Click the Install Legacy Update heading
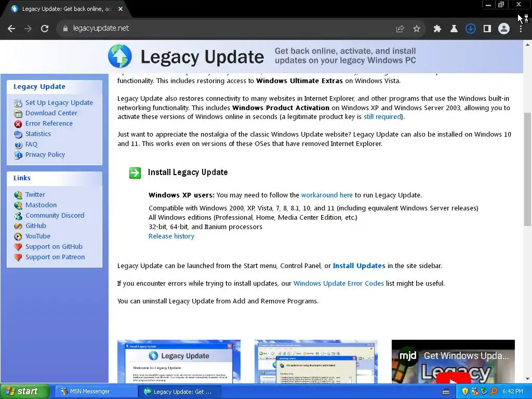This screenshot has height=399, width=532. click(x=188, y=172)
